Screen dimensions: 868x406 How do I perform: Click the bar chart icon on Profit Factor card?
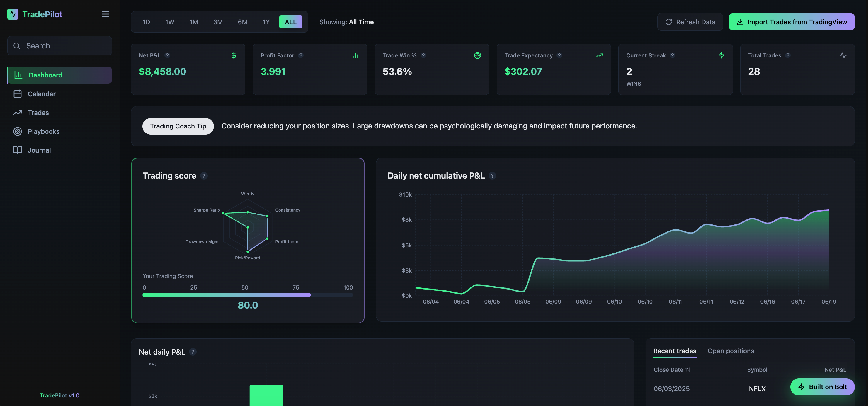coord(355,55)
